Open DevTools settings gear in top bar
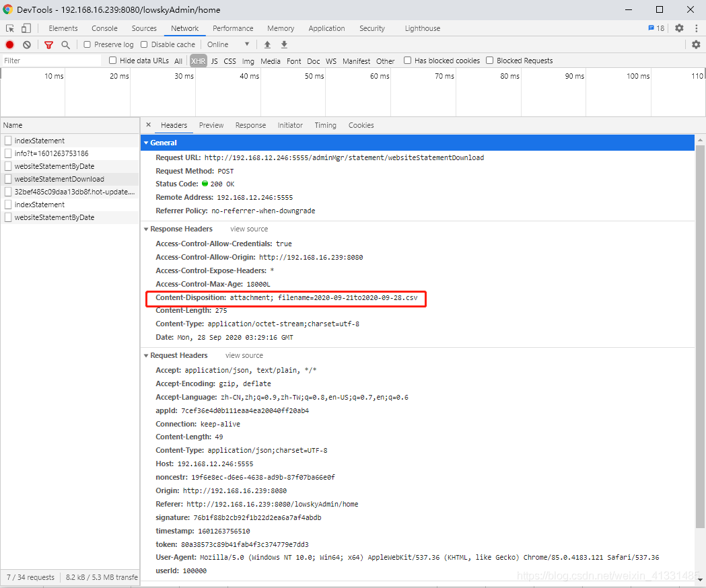Image resolution: width=706 pixels, height=588 pixels. pos(680,28)
